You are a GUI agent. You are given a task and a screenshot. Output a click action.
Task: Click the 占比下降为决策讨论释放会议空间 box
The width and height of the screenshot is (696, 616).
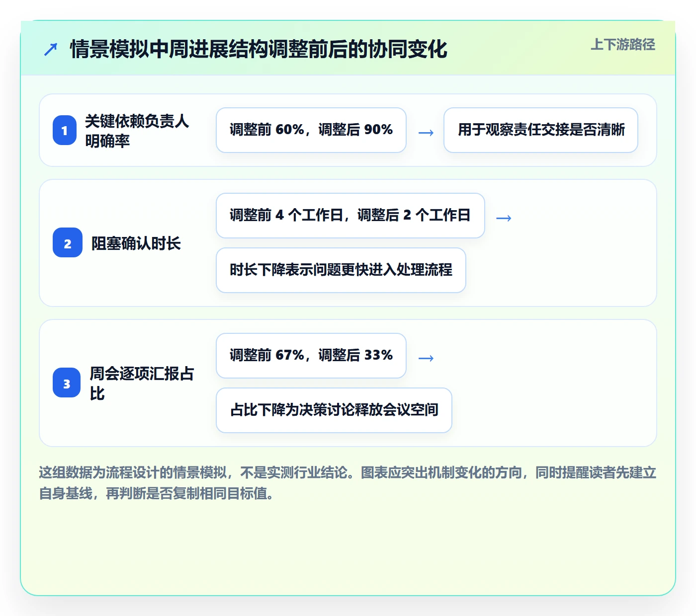point(334,410)
